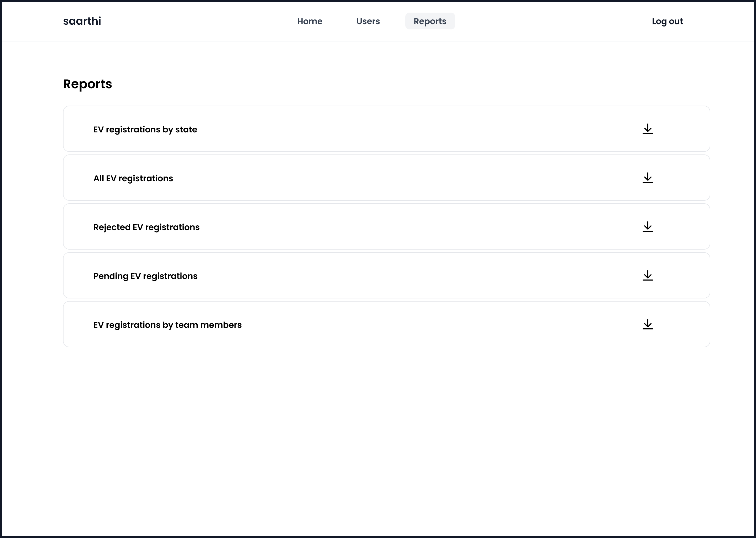This screenshot has height=538, width=756.
Task: Download EV registrations by team members report
Action: pos(647,324)
